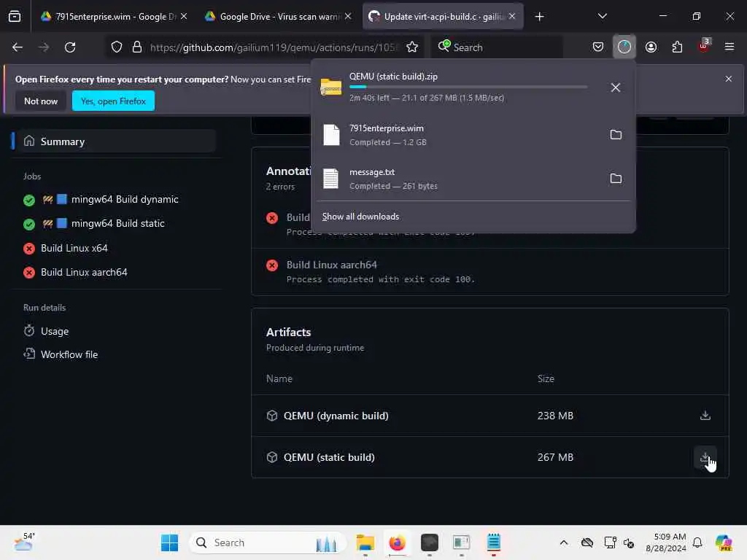Show message.txt in folder

(616, 179)
